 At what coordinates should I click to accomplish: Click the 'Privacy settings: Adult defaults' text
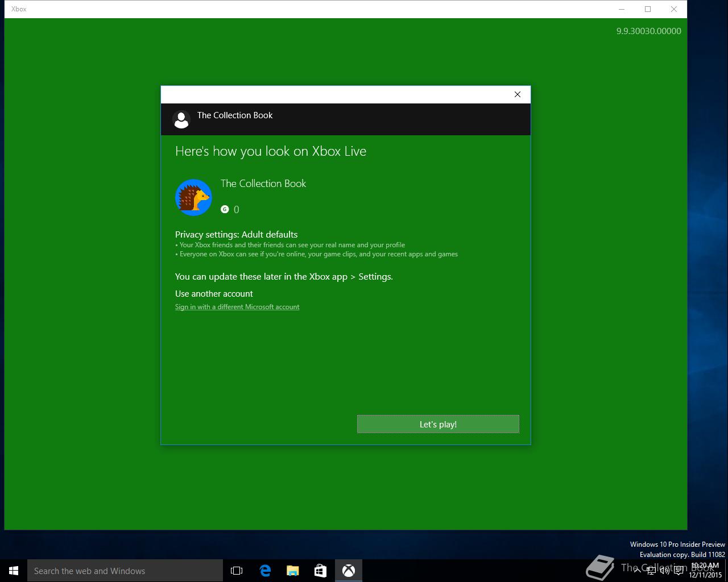237,234
